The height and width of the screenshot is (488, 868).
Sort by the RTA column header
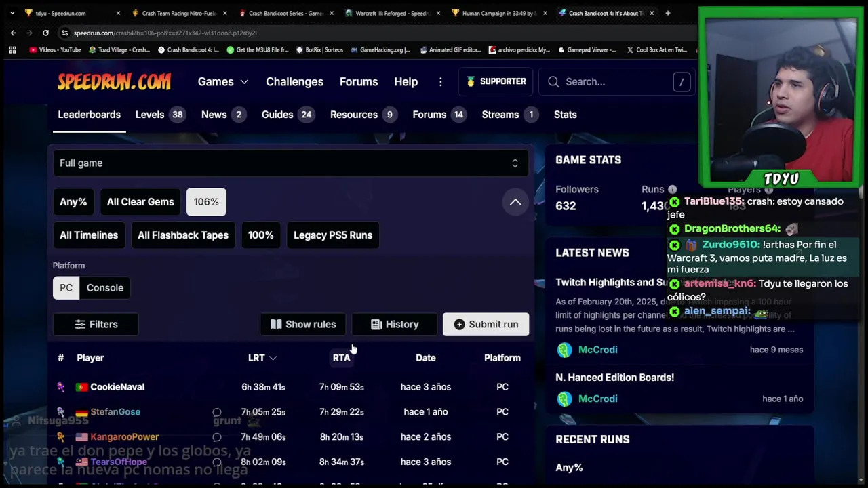[x=341, y=358]
